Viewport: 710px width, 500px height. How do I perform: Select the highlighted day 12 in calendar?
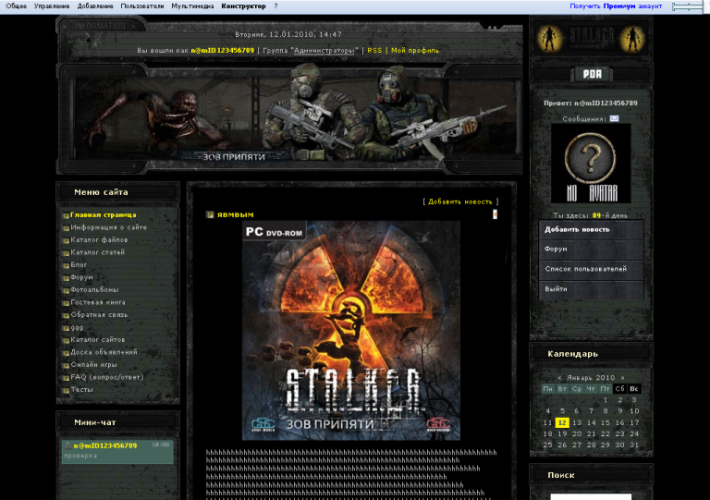click(562, 423)
